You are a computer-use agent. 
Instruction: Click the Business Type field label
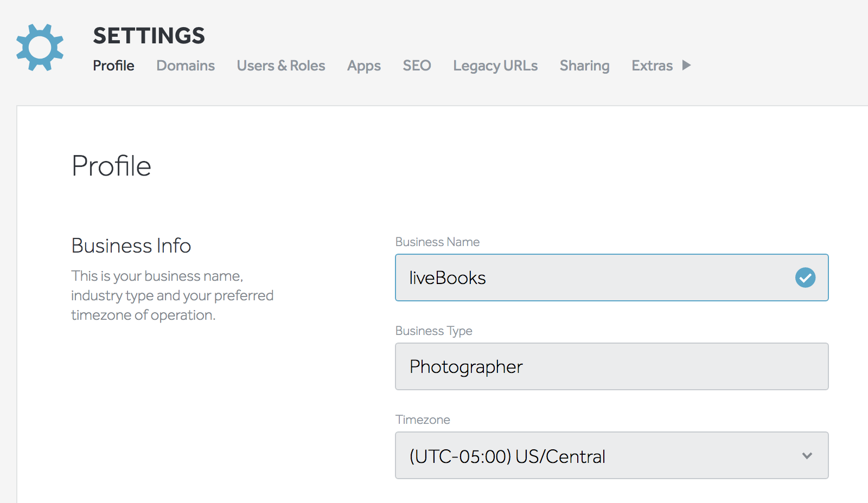click(x=433, y=331)
